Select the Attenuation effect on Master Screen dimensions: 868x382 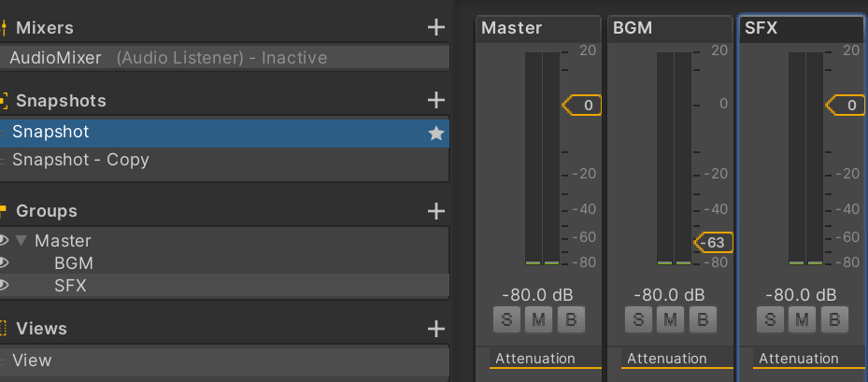click(535, 359)
